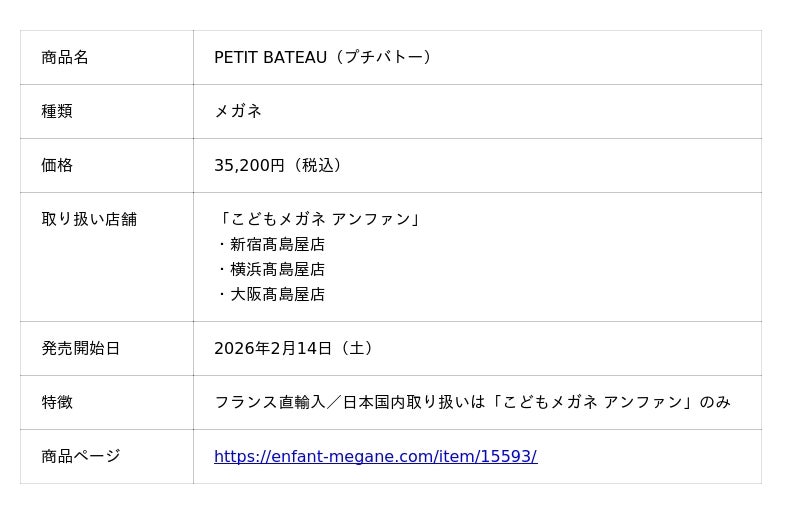Screen dimensions: 800x514
Task: Click the PETIT BATEAU product name text
Action: tap(270, 58)
